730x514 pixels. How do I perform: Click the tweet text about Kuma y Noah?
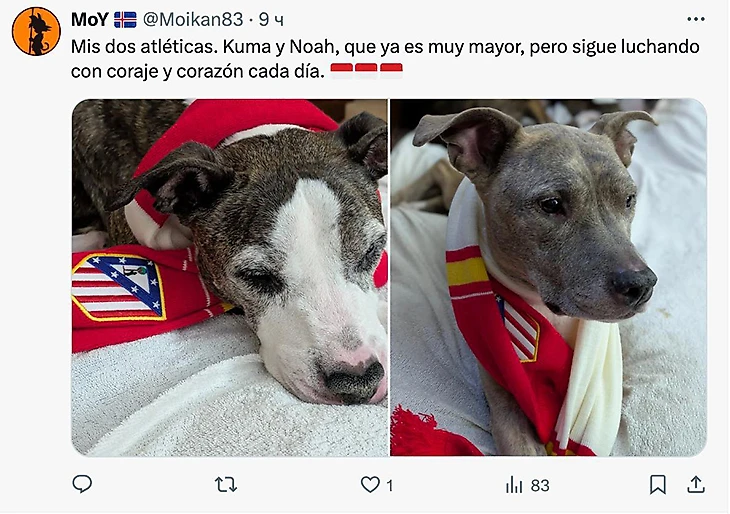point(385,59)
